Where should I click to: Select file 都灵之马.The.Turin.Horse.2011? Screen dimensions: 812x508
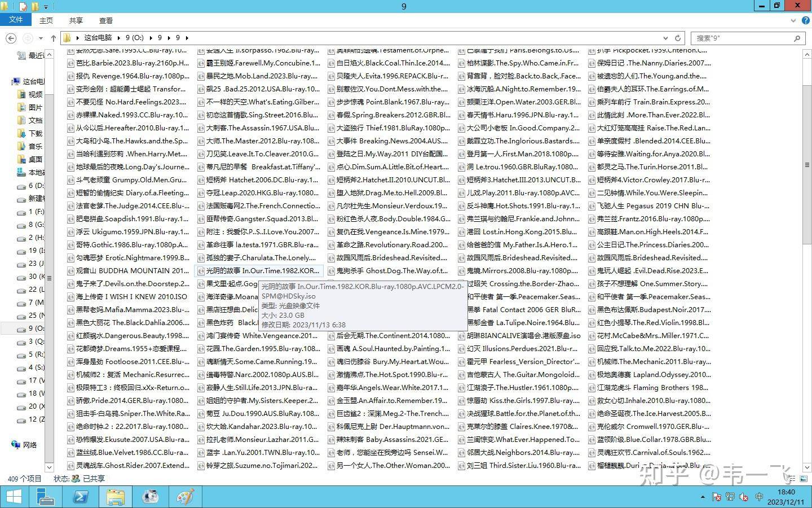(649, 167)
